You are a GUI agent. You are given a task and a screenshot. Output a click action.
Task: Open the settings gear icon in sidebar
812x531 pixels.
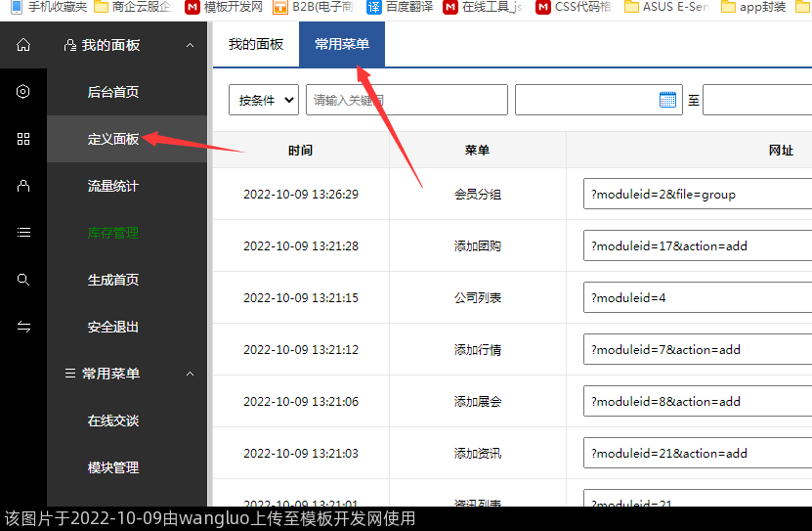23,92
